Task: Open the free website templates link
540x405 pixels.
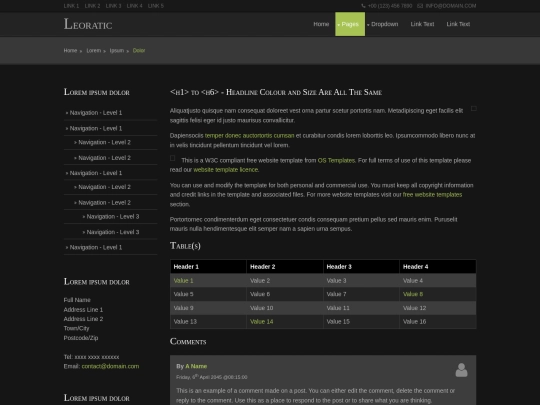Action: (x=432, y=195)
